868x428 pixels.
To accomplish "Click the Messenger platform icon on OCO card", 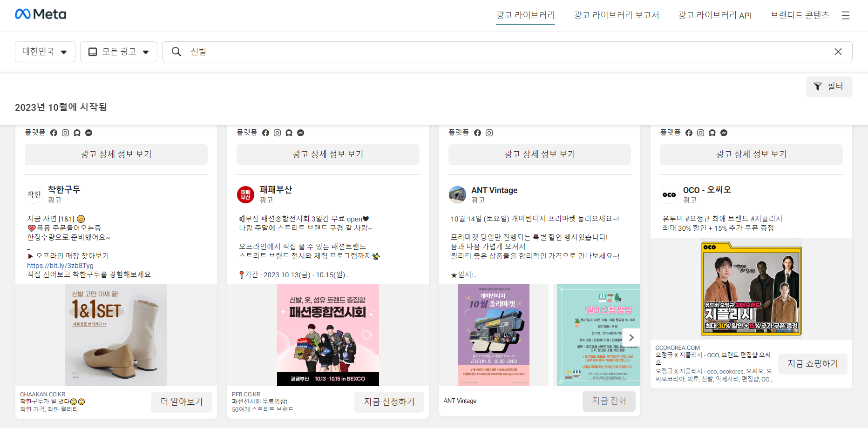I will click(724, 133).
